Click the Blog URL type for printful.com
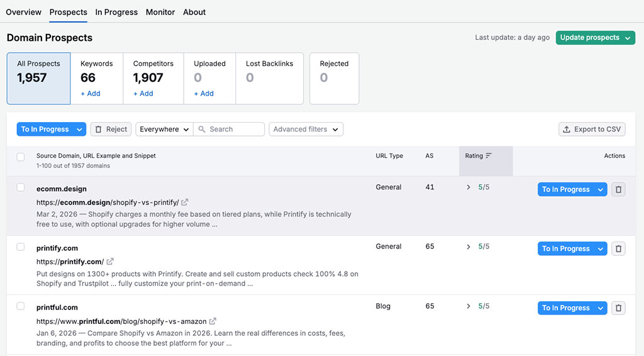This screenshot has height=356, width=644. click(383, 306)
